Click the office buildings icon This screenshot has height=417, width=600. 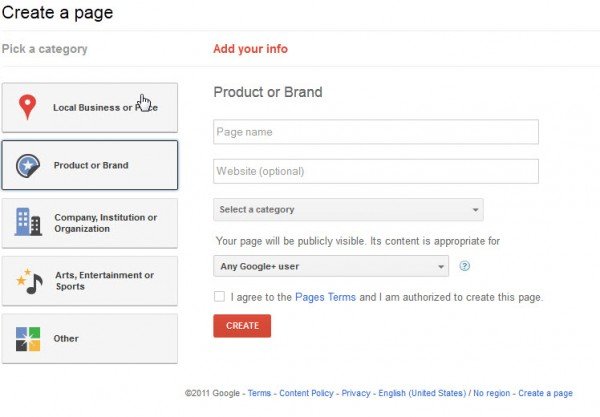(28, 222)
